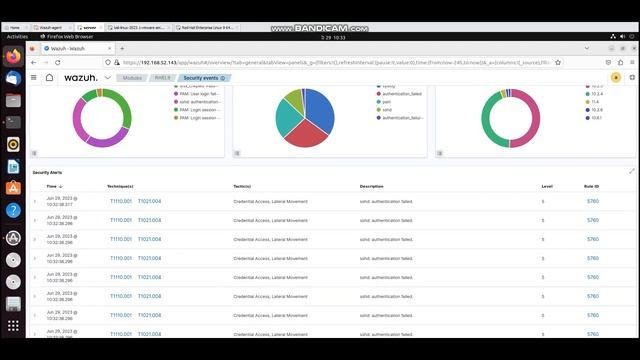The width and height of the screenshot is (640, 360).
Task: Open the Firefox list-all-tabs dropdown arrow
Action: (x=587, y=48)
